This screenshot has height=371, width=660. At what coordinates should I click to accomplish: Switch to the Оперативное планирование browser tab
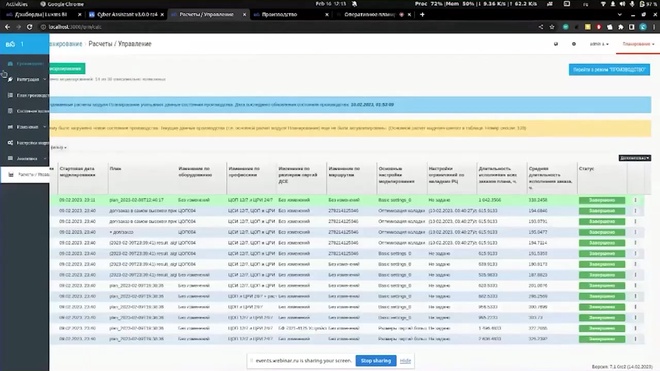[x=373, y=14]
